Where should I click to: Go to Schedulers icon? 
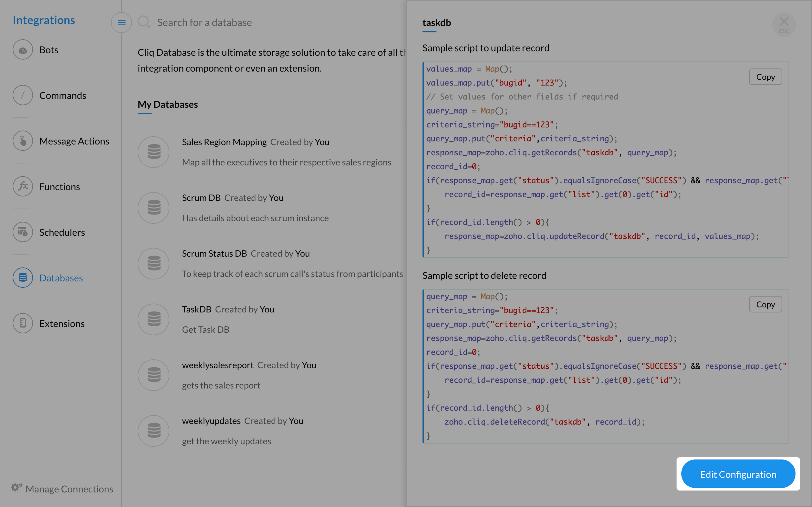23,232
